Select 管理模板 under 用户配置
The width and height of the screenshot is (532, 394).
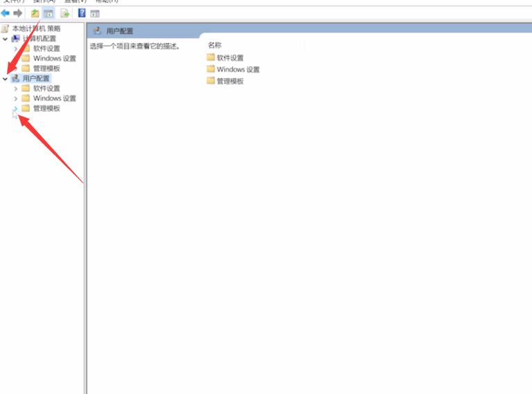pyautogui.click(x=46, y=109)
